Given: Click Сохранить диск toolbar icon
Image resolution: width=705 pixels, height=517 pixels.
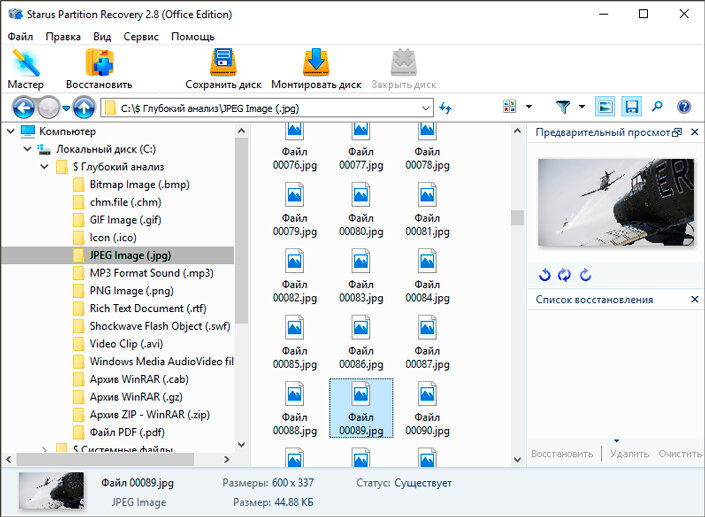Looking at the screenshot, I should pyautogui.click(x=223, y=69).
